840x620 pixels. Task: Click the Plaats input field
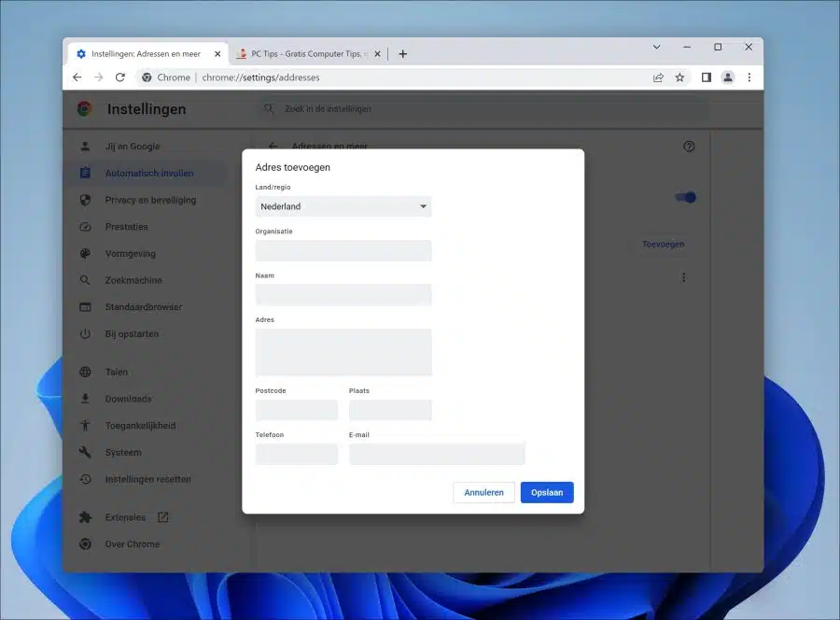[x=390, y=410]
